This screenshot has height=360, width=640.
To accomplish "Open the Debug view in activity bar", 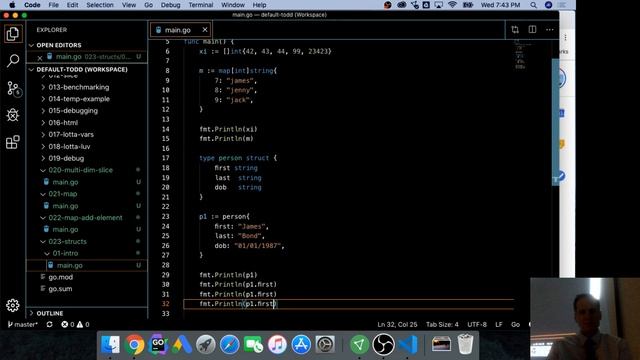I will (13, 115).
